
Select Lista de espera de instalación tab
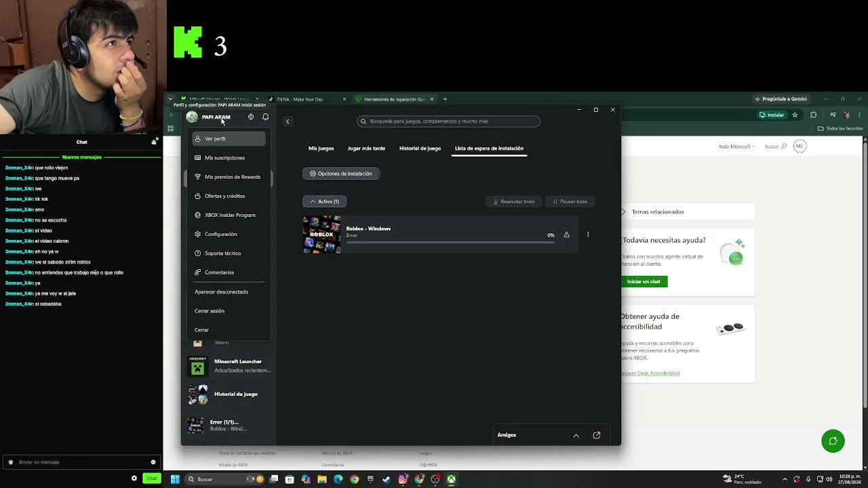click(x=489, y=148)
